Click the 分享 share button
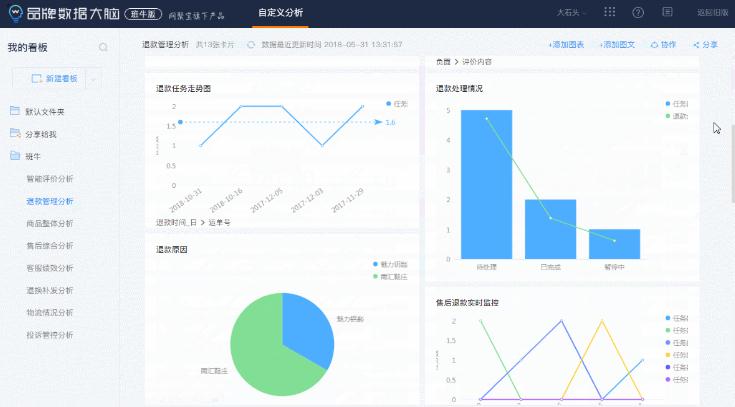The width and height of the screenshot is (735, 407). (x=705, y=45)
